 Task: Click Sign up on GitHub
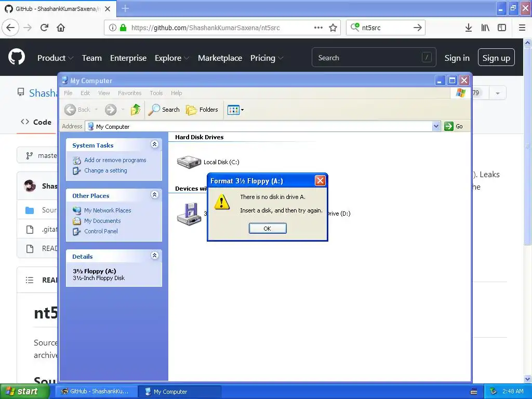496,58
